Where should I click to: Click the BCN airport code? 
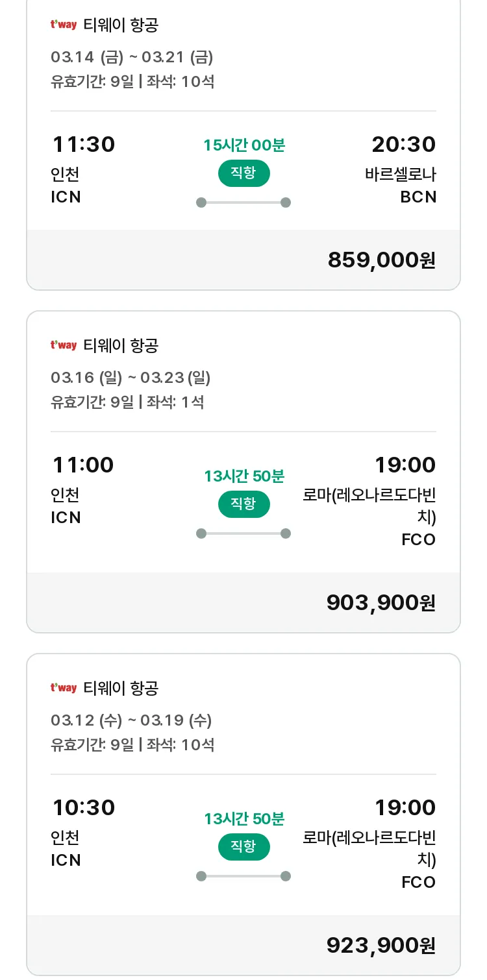(x=418, y=197)
